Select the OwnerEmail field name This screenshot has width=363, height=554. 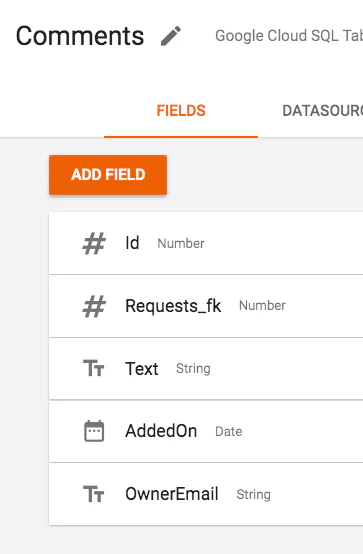tap(172, 494)
